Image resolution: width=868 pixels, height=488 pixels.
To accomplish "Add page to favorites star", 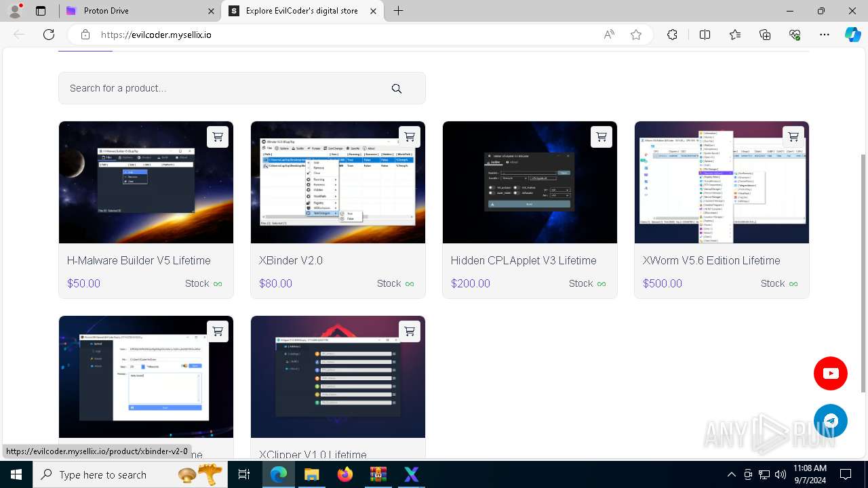I will (x=636, y=35).
